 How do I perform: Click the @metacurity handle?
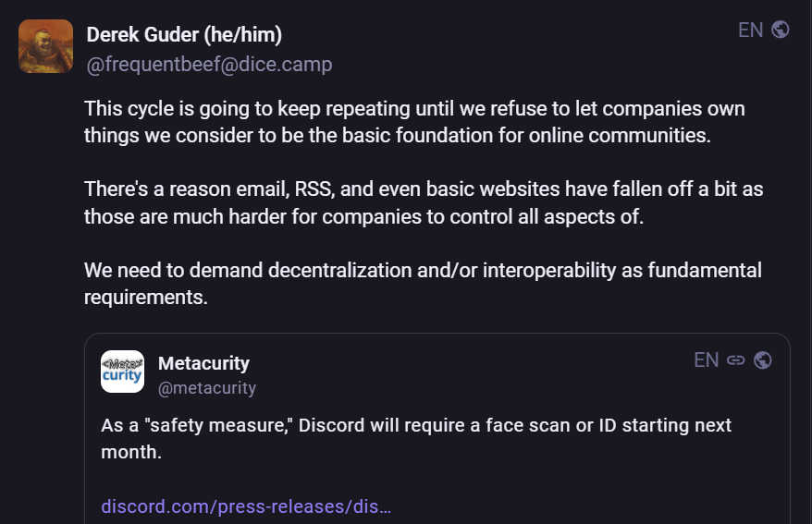[207, 387]
